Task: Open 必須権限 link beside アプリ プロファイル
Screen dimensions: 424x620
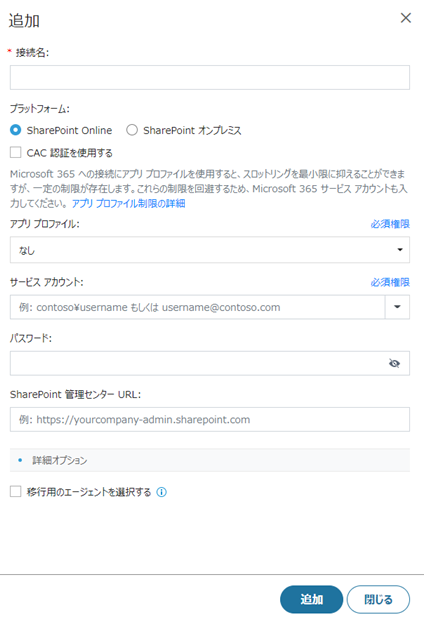Action: point(390,224)
